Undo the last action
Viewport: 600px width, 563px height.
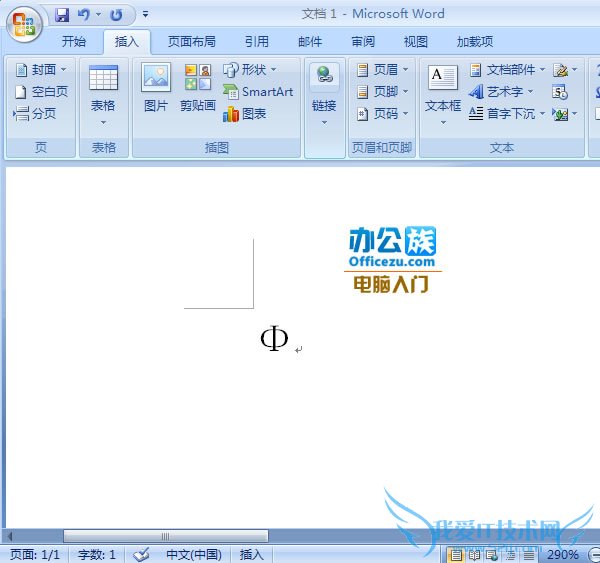83,15
